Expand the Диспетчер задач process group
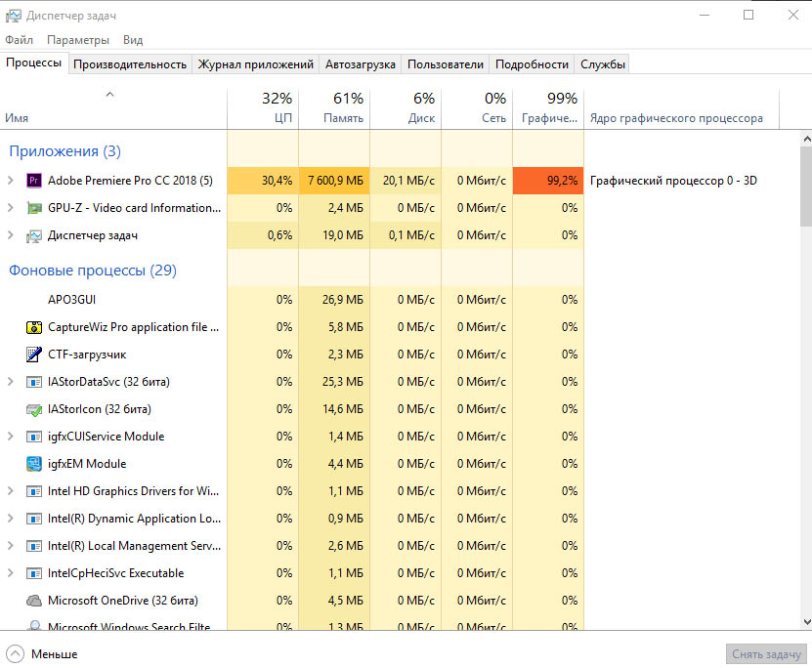Viewport: 812px width, 668px height. pyautogui.click(x=11, y=235)
